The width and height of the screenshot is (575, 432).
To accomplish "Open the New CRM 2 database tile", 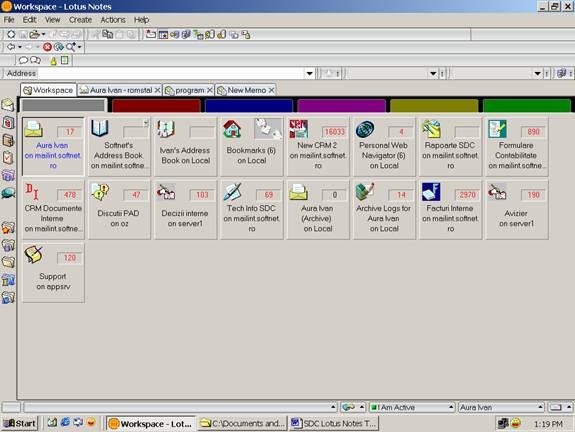I will (318, 147).
